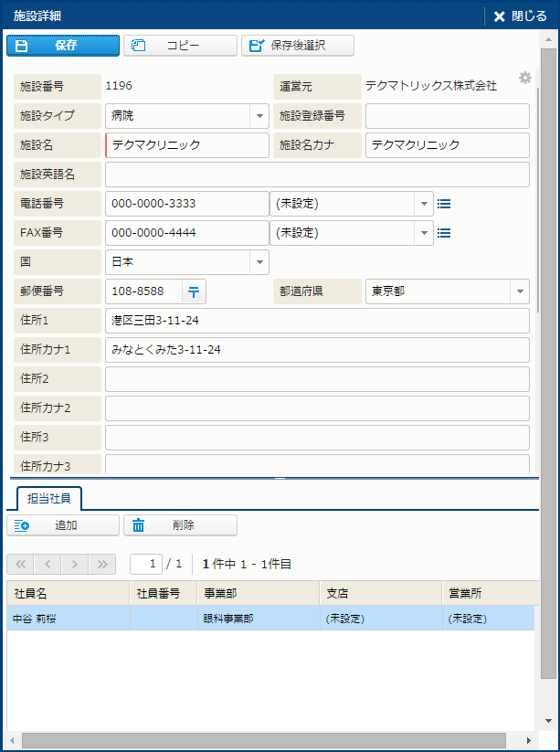560x752 pixels.
Task: Click the コピー copy button
Action: pyautogui.click(x=180, y=46)
